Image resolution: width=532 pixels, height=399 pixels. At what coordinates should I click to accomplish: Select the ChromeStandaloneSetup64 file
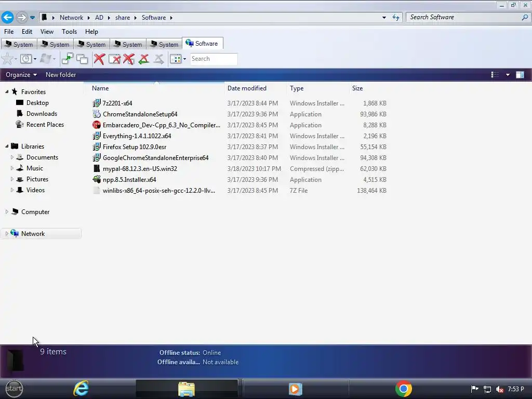140,114
